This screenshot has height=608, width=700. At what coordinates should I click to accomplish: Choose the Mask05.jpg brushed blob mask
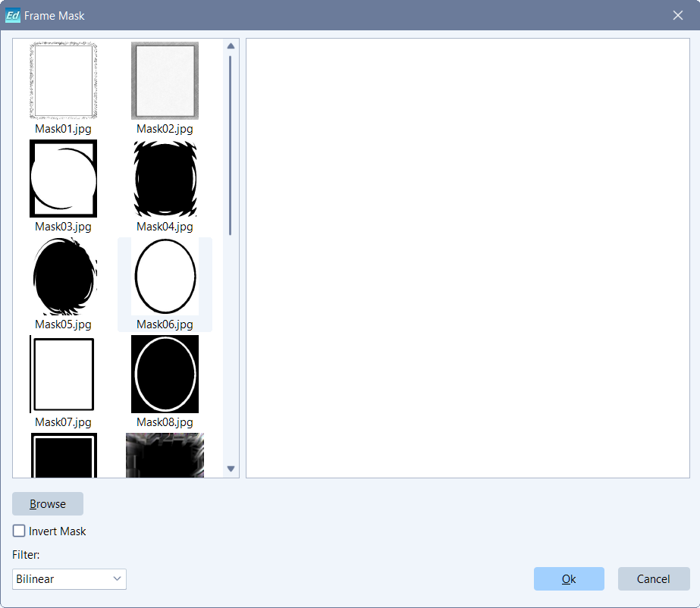coord(63,277)
